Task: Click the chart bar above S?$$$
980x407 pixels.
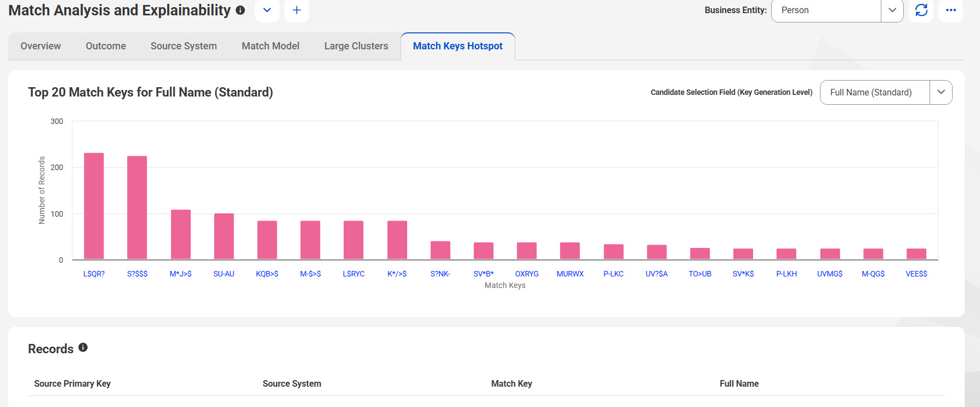Action: [x=137, y=208]
